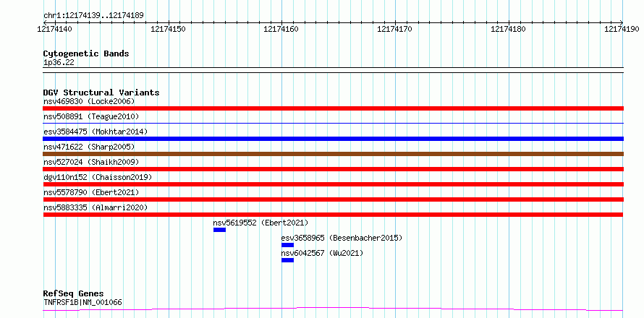Select the small blue nsv5619552 variant block
644x318 pixels.
[219, 230]
